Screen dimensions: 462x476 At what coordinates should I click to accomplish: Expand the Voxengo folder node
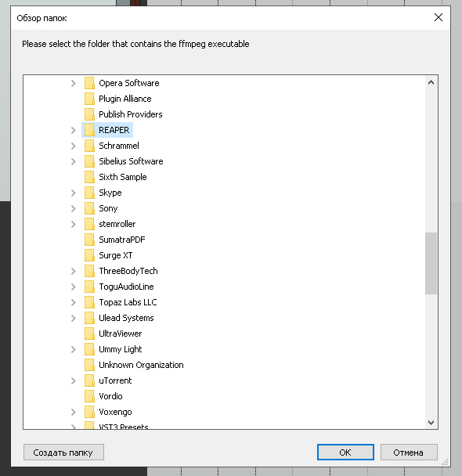pos(73,413)
